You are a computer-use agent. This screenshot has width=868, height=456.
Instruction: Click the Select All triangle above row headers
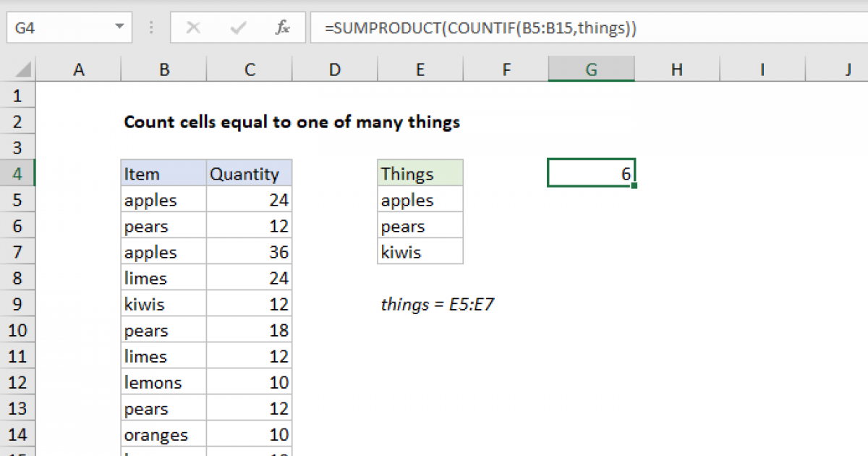point(22,69)
